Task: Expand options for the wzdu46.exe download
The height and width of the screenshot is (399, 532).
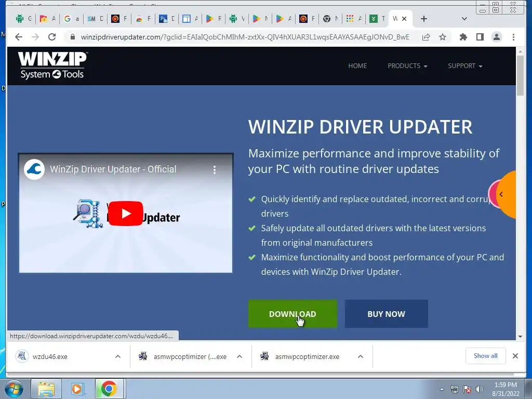Action: point(118,356)
